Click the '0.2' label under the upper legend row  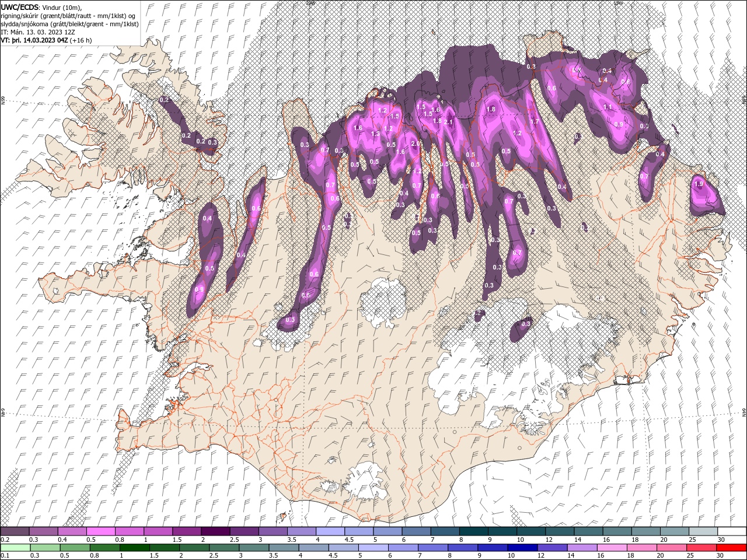pyautogui.click(x=6, y=540)
